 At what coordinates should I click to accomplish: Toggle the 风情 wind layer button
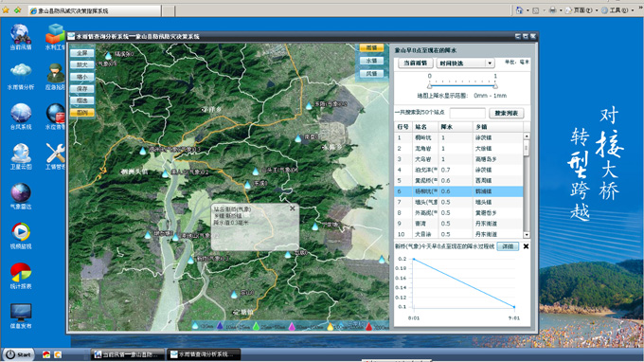tap(371, 74)
